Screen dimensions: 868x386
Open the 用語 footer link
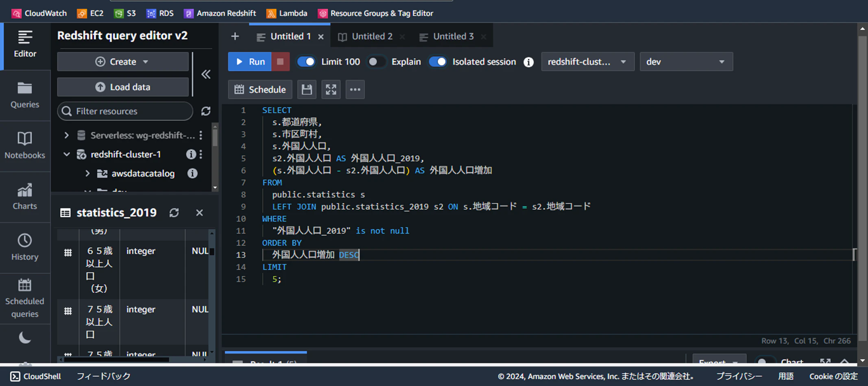[x=786, y=376]
